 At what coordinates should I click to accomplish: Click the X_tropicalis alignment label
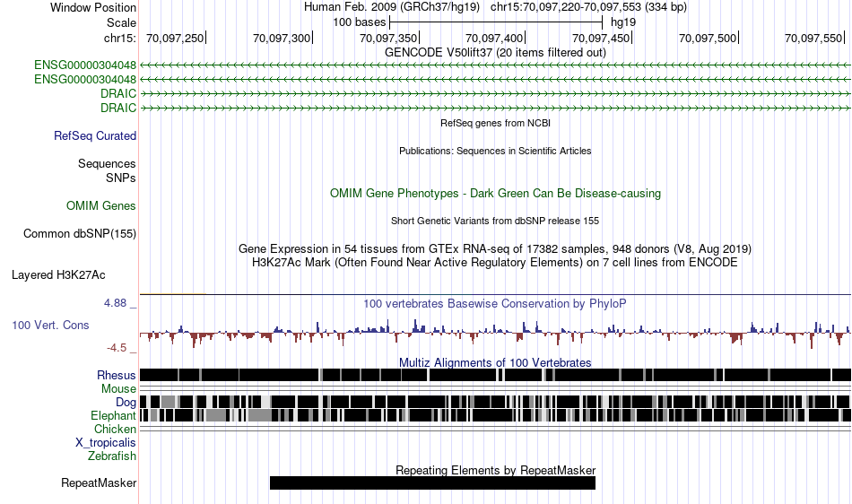click(106, 443)
